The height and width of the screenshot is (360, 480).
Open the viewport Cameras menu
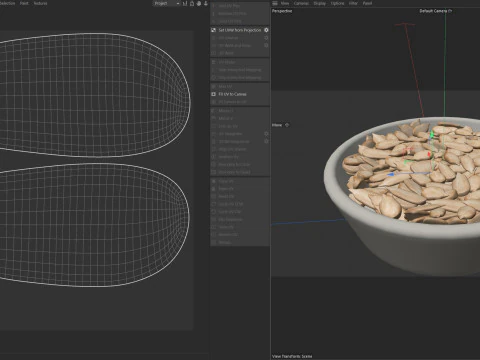pyautogui.click(x=301, y=3)
